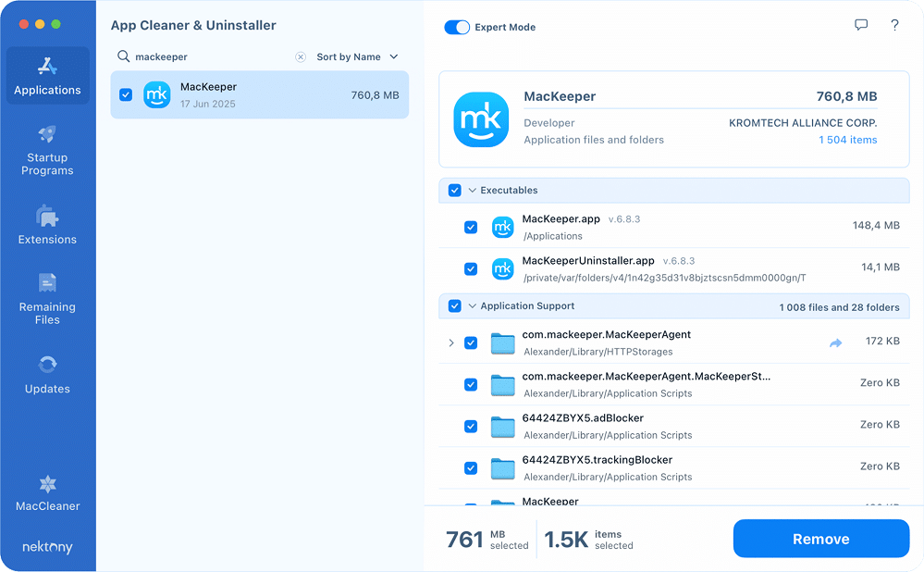Collapse the Executables section
The width and height of the screenshot is (924, 572).
coord(472,191)
